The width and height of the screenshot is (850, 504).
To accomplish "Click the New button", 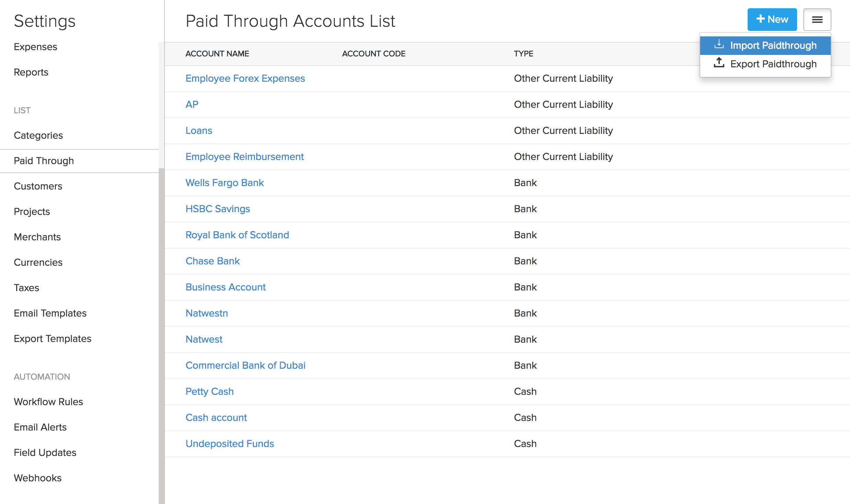I will tap(772, 19).
